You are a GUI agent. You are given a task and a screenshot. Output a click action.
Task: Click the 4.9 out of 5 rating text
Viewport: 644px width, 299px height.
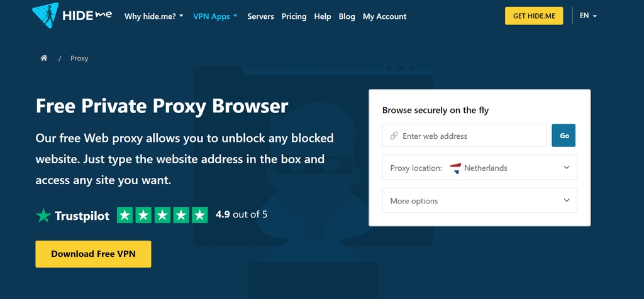coord(241,214)
